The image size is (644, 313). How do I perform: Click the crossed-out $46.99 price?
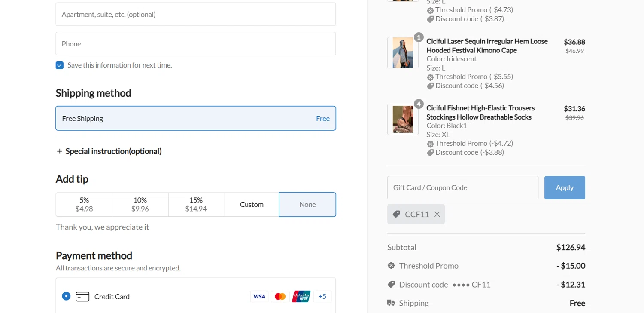(574, 51)
